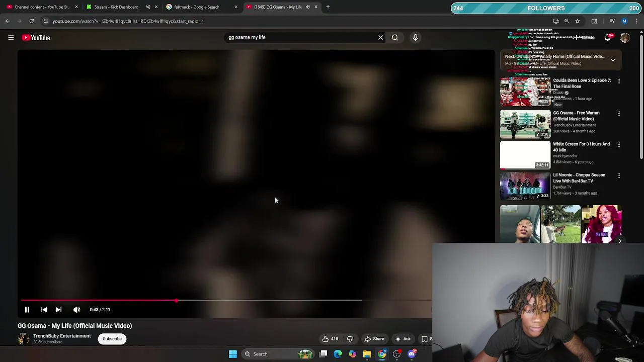Advance the Shorts shelf with next arrow
Viewport: 644px width, 362px height.
point(620,241)
